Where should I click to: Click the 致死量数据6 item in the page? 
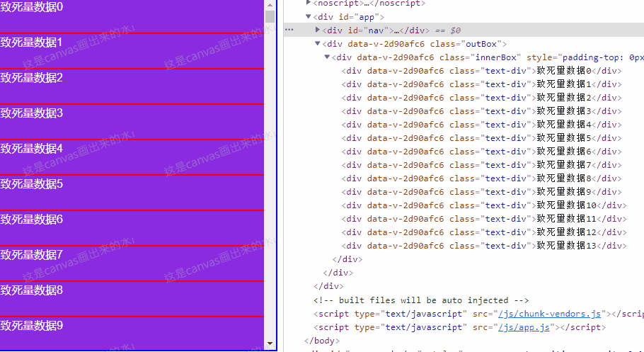[132, 228]
